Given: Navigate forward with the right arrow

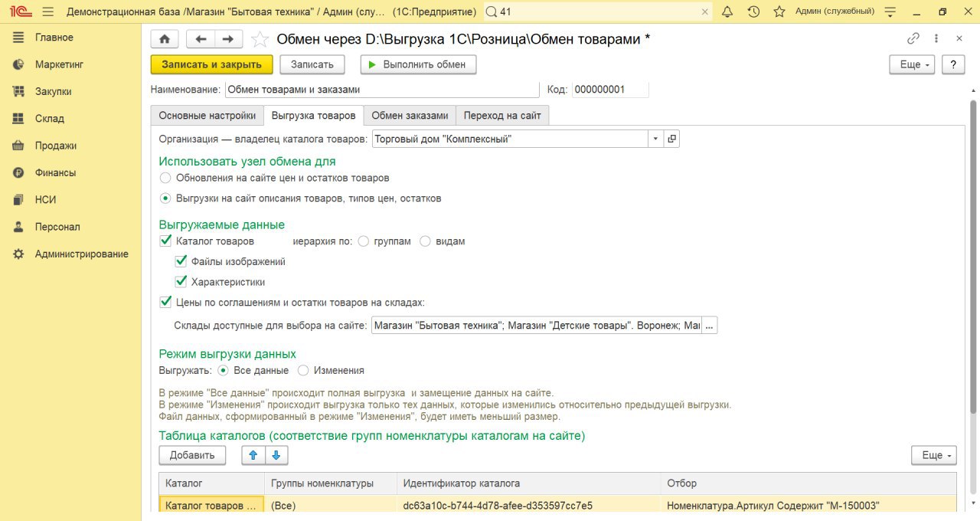Looking at the screenshot, I should (x=228, y=39).
